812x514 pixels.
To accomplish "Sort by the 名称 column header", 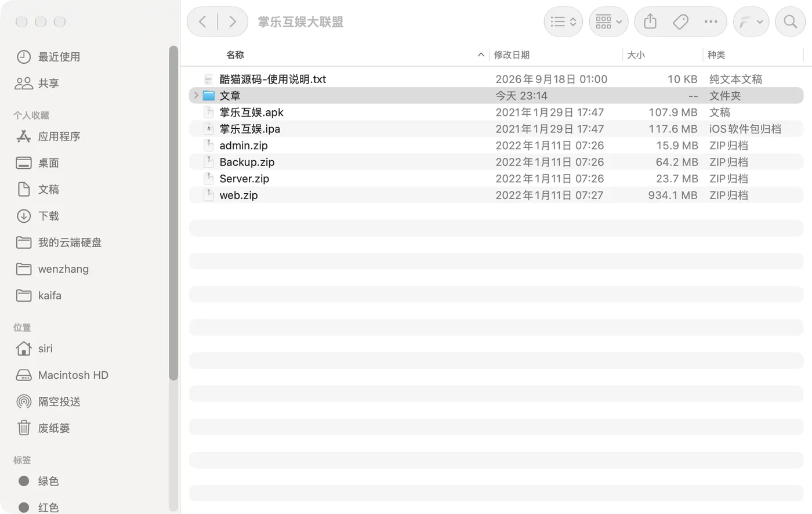I will (x=235, y=55).
